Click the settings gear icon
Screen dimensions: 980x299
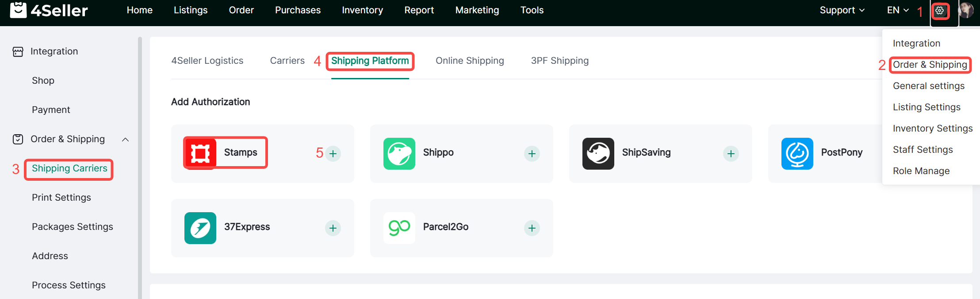[940, 11]
